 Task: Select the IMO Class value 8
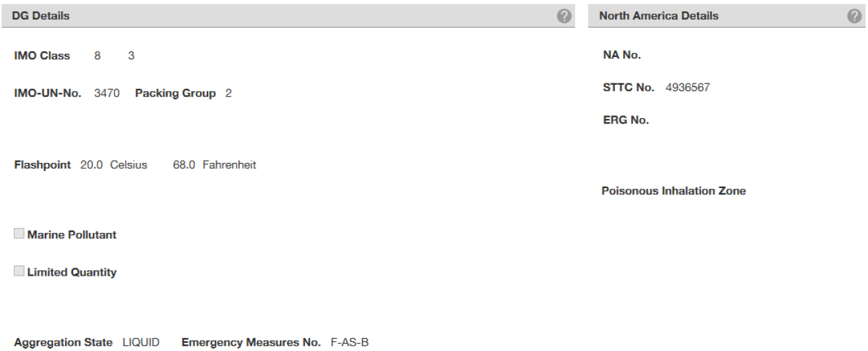[98, 56]
